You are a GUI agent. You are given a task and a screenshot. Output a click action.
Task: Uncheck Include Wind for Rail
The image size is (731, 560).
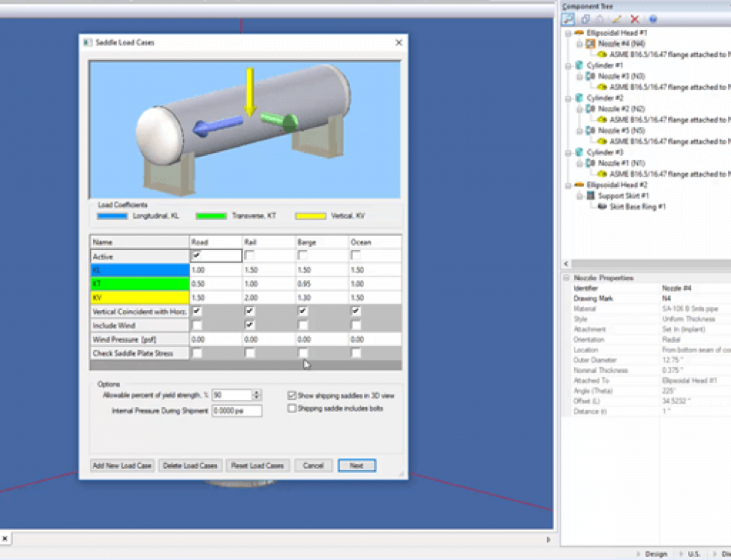click(250, 324)
